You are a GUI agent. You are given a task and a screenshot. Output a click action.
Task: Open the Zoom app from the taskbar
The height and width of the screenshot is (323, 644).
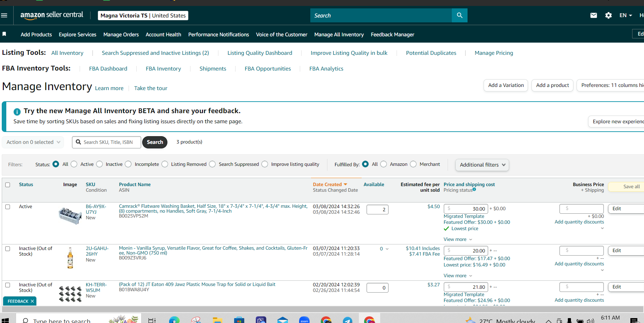coord(304,320)
